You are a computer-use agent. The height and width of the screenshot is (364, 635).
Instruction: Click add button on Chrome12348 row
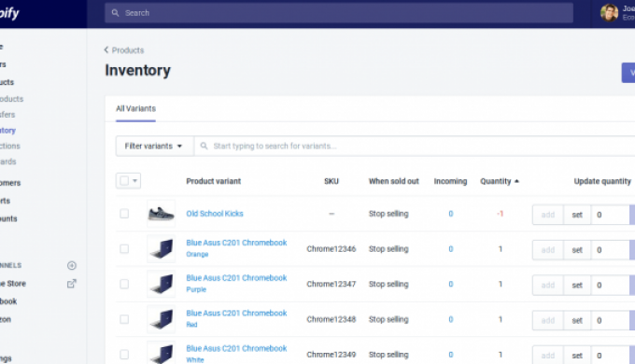pos(547,320)
